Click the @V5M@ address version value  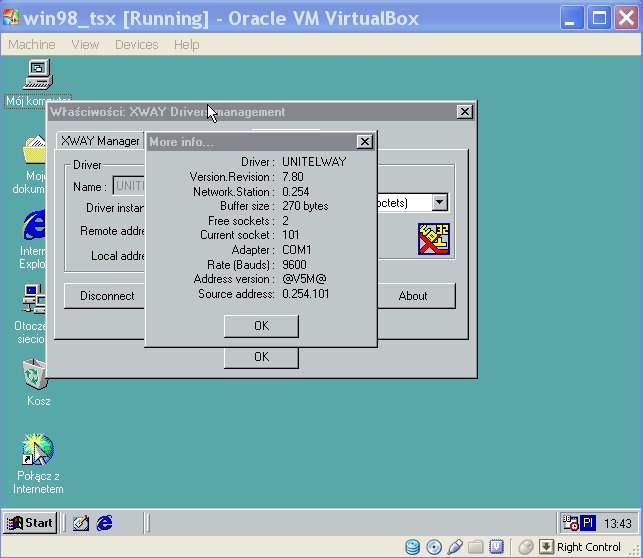click(x=304, y=279)
